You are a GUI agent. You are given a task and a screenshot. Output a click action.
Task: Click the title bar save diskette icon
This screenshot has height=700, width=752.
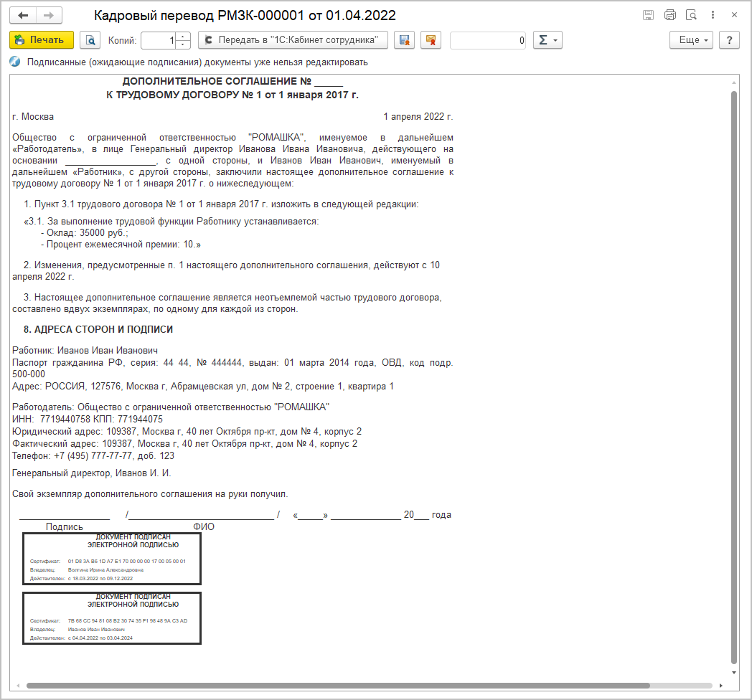coord(648,15)
